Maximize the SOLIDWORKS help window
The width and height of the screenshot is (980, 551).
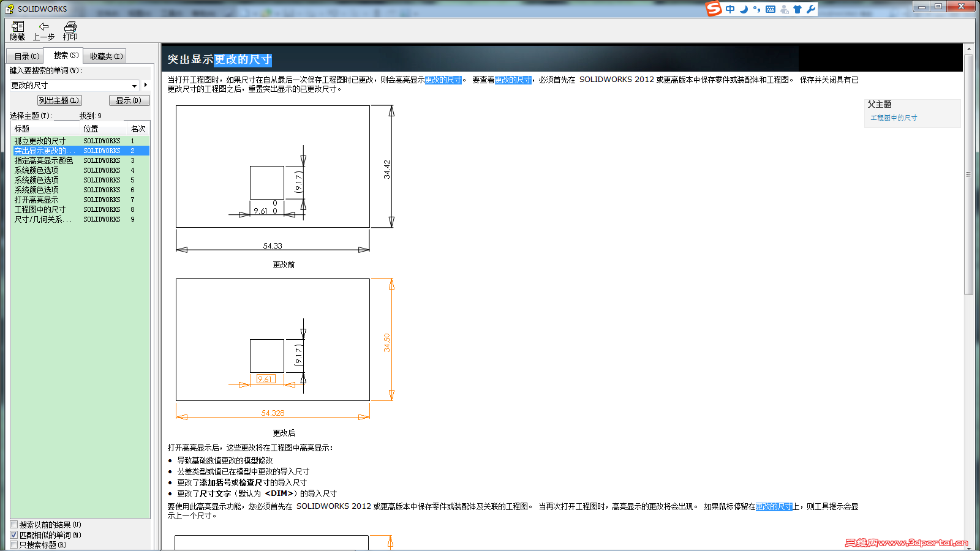click(x=938, y=6)
